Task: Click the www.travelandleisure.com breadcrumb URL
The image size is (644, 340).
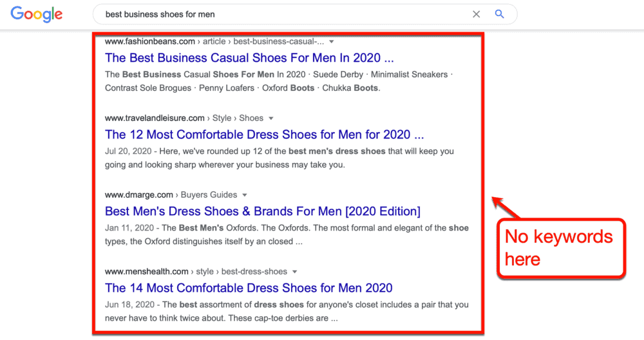Action: tap(155, 118)
